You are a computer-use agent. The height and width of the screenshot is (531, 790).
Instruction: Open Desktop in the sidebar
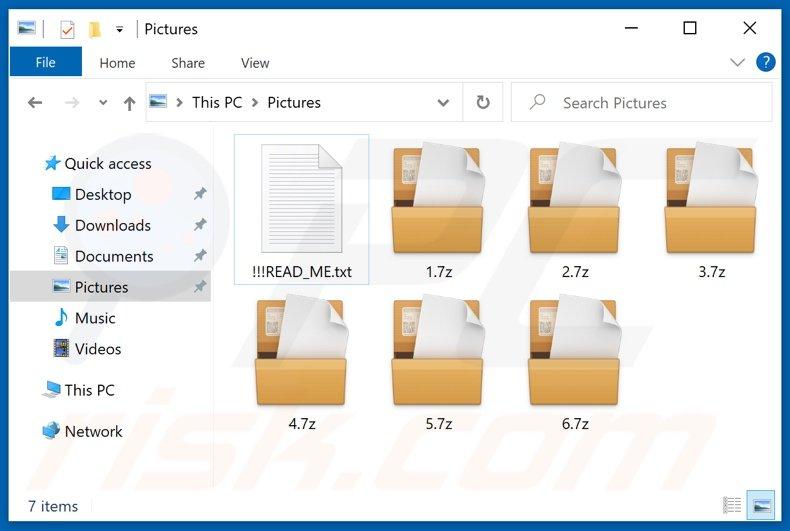coord(103,194)
